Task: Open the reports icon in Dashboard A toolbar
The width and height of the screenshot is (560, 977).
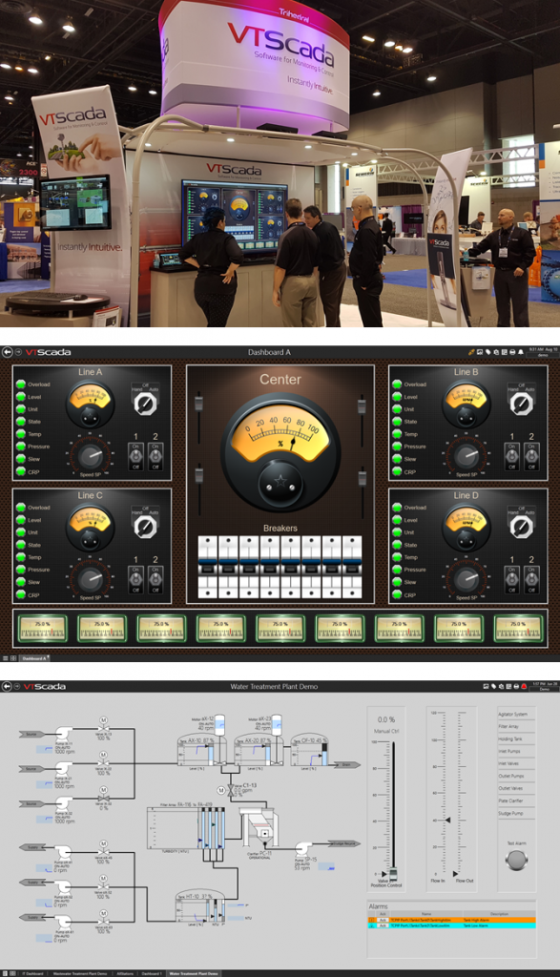Action: click(504, 352)
